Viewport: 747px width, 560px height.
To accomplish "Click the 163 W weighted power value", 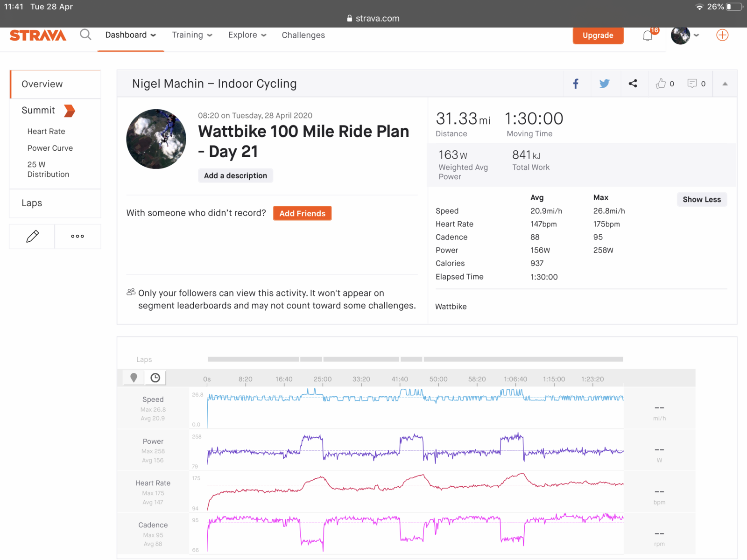I will [452, 155].
